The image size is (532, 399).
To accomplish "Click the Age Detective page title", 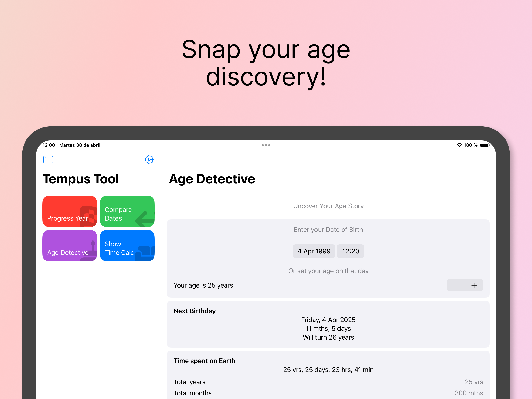I will (x=212, y=179).
